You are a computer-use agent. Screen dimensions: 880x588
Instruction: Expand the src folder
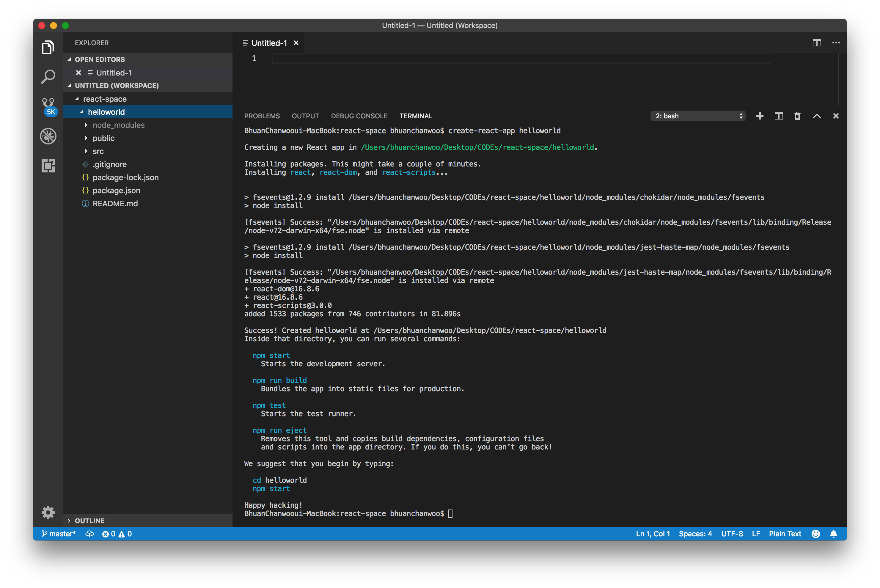click(98, 151)
